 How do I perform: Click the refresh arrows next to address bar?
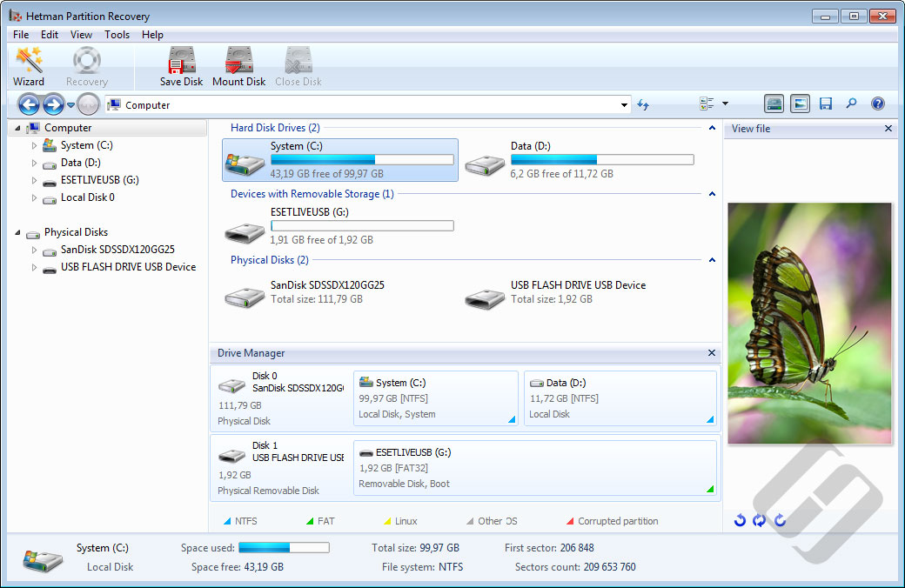click(x=642, y=104)
